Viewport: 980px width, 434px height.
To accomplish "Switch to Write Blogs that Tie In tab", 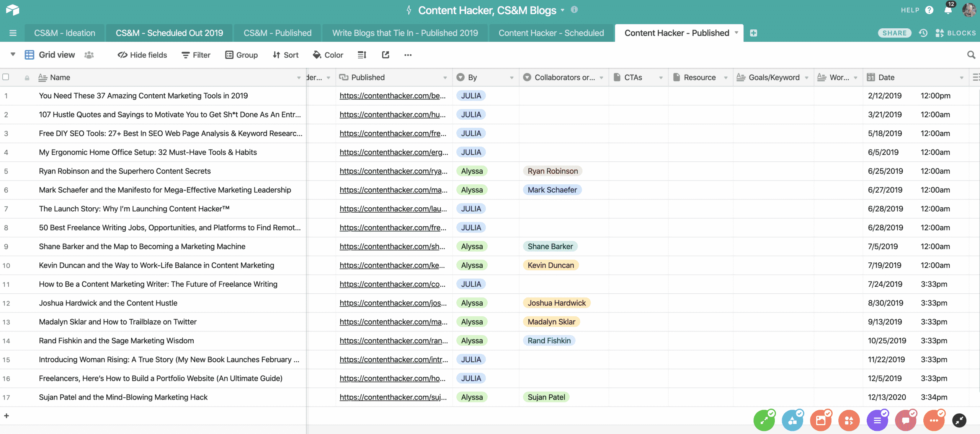I will 405,33.
